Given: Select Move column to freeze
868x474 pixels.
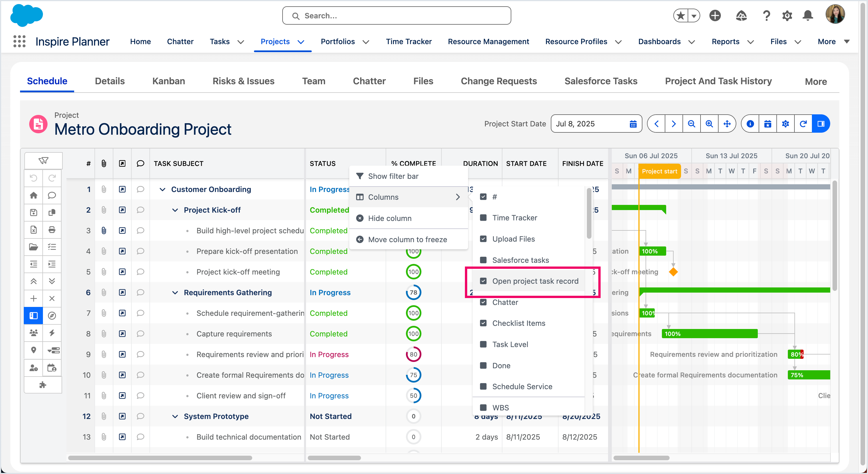Looking at the screenshot, I should tap(409, 240).
